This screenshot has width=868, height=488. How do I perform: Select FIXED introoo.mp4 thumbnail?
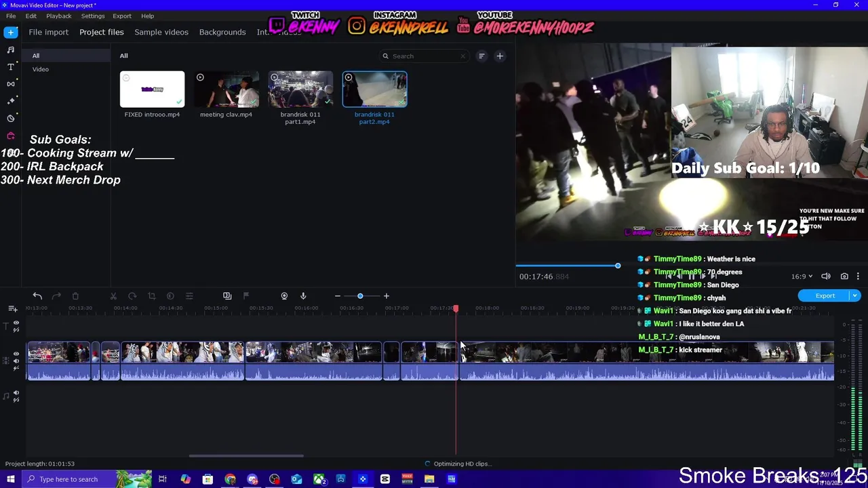pyautogui.click(x=152, y=89)
